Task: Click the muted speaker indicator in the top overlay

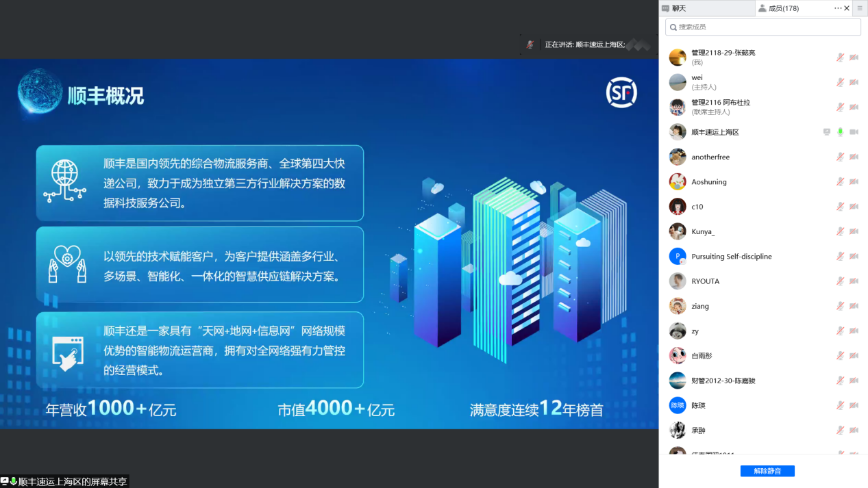Action: tap(530, 44)
